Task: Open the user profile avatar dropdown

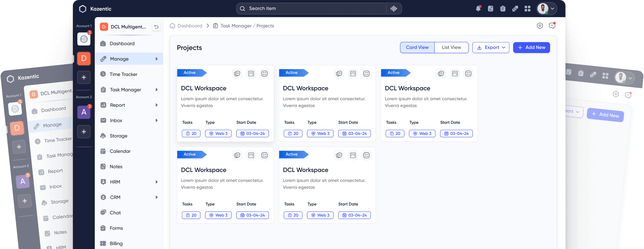Action: pos(547,9)
